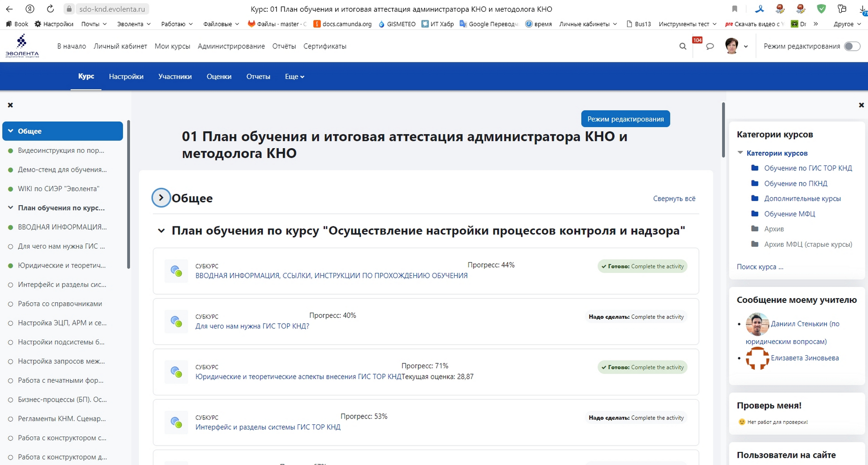Toggle Готово badge for Юридические и теоретические аспекты
Image resolution: width=868 pixels, height=465 pixels.
click(x=642, y=367)
